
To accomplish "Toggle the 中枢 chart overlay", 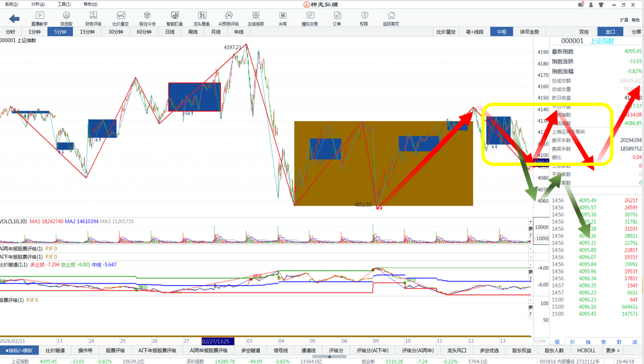I will click(501, 32).
